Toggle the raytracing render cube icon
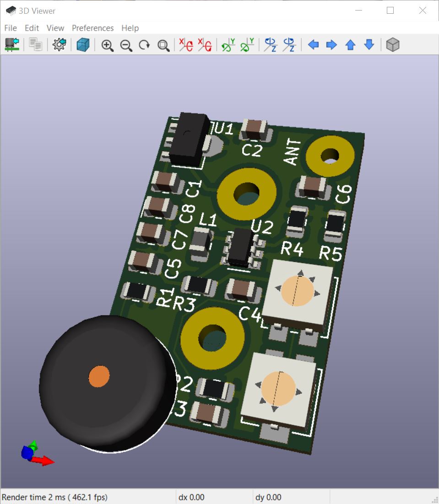 tap(83, 45)
